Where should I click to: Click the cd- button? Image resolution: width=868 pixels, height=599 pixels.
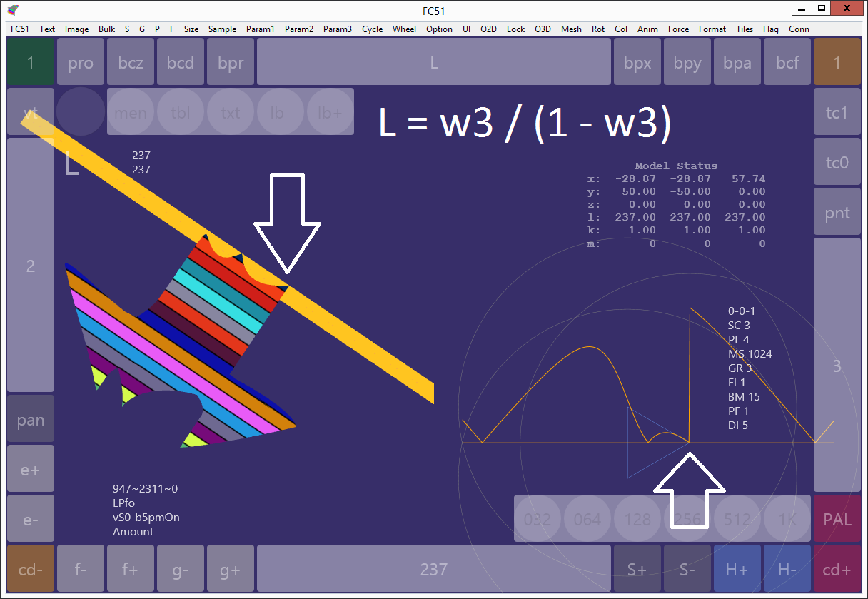(31, 569)
